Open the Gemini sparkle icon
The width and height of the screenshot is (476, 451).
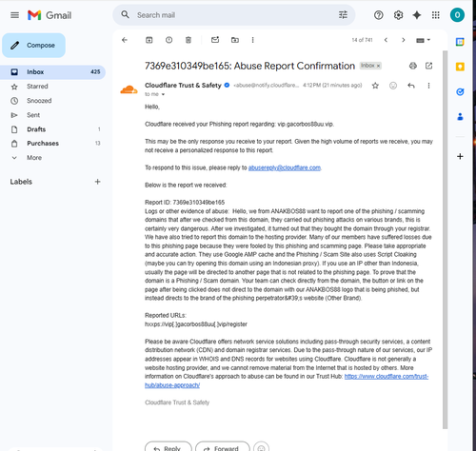[417, 15]
